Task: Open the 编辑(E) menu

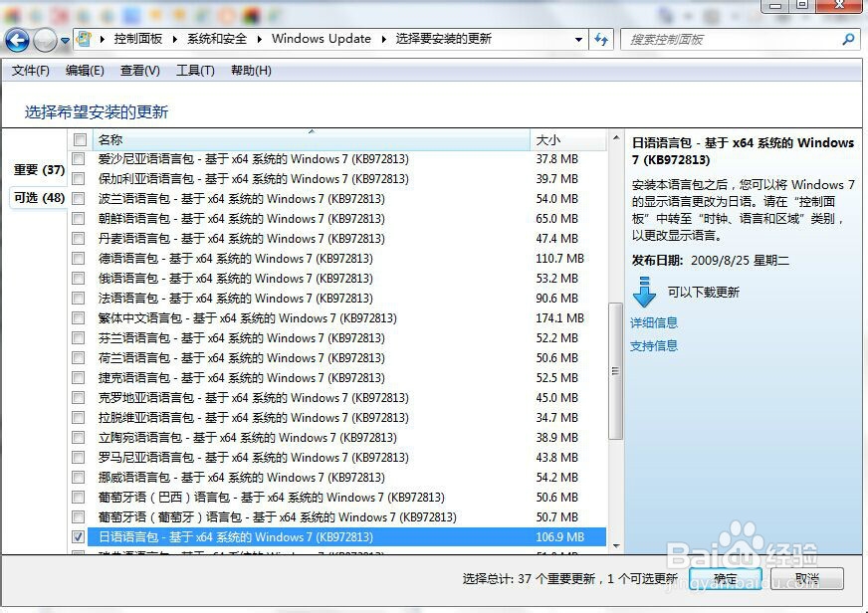Action: tap(85, 71)
